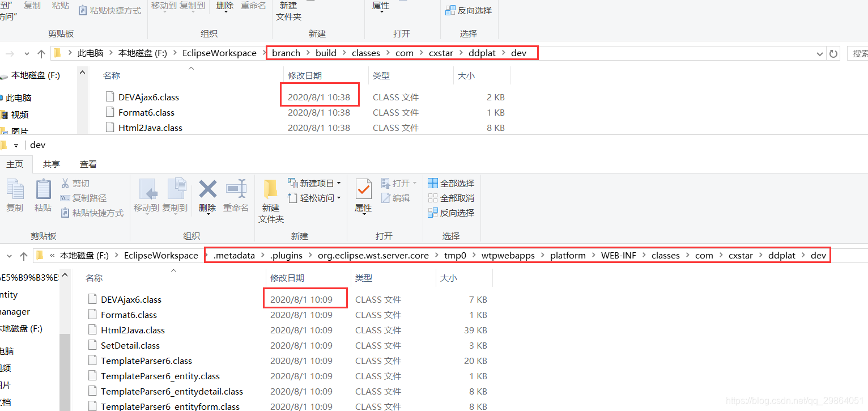Image resolution: width=868 pixels, height=411 pixels.
Task: Switch to View (查看) tab in lower window
Action: [88, 164]
